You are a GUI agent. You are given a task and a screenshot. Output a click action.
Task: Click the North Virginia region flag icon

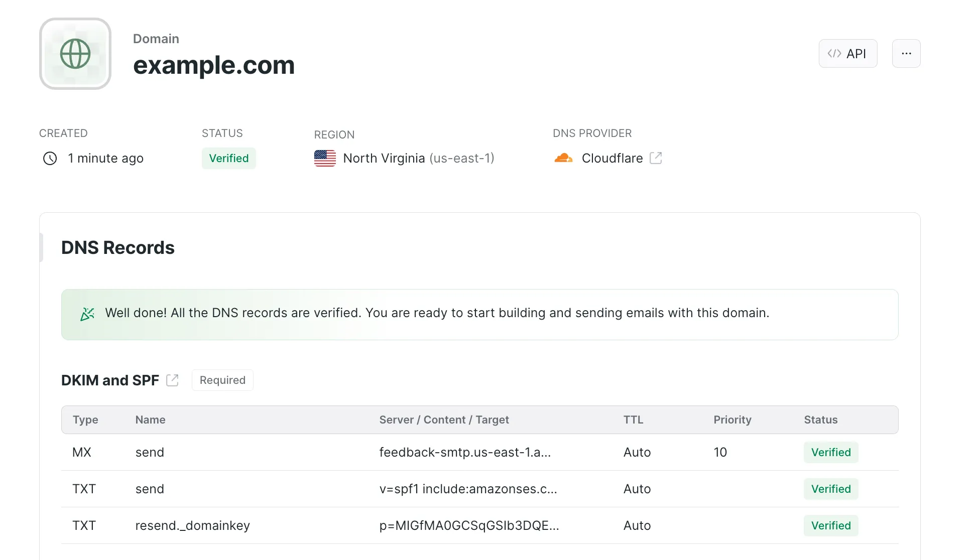tap(324, 158)
